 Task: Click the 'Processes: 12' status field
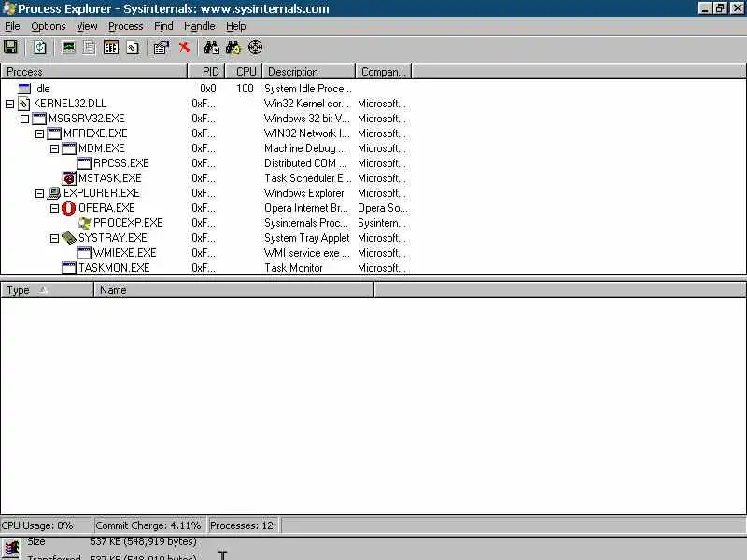click(244, 525)
